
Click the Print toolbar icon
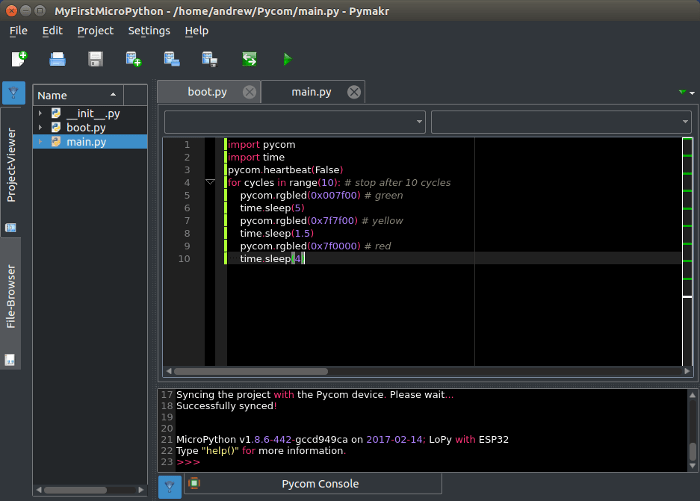coord(58,60)
